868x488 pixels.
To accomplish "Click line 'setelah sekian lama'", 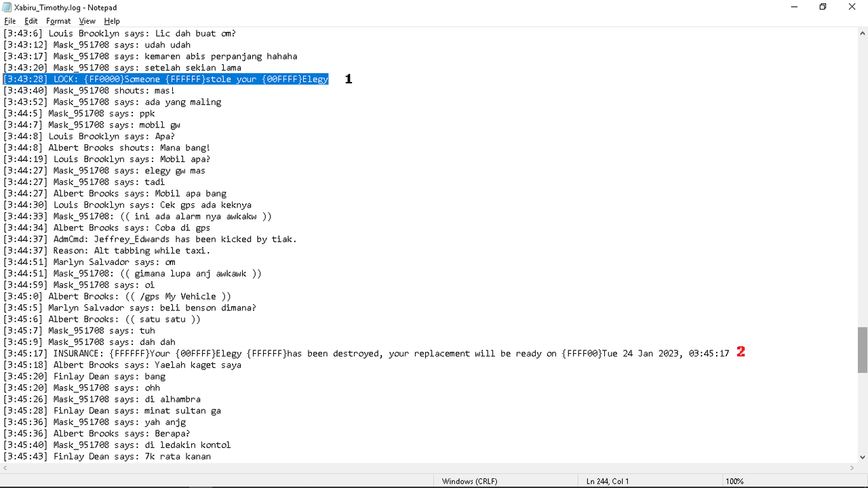I will 122,68.
